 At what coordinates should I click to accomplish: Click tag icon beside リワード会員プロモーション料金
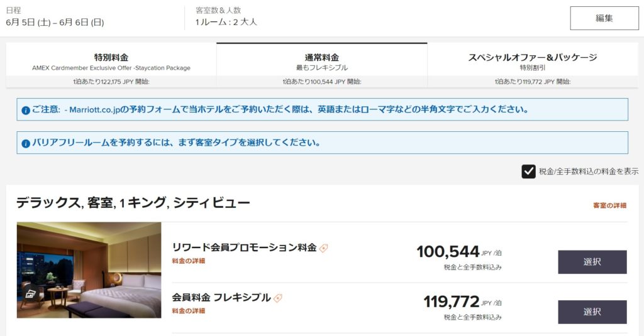[324, 248]
